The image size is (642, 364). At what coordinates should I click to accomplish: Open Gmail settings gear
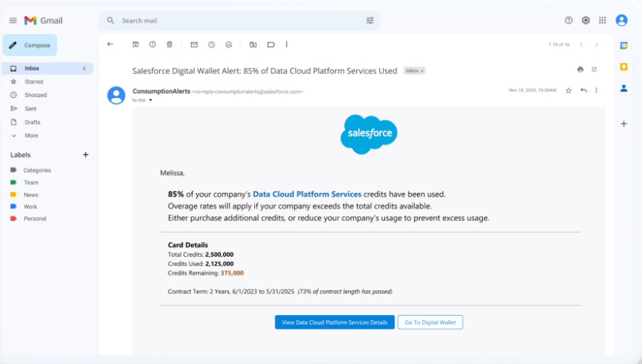click(585, 20)
